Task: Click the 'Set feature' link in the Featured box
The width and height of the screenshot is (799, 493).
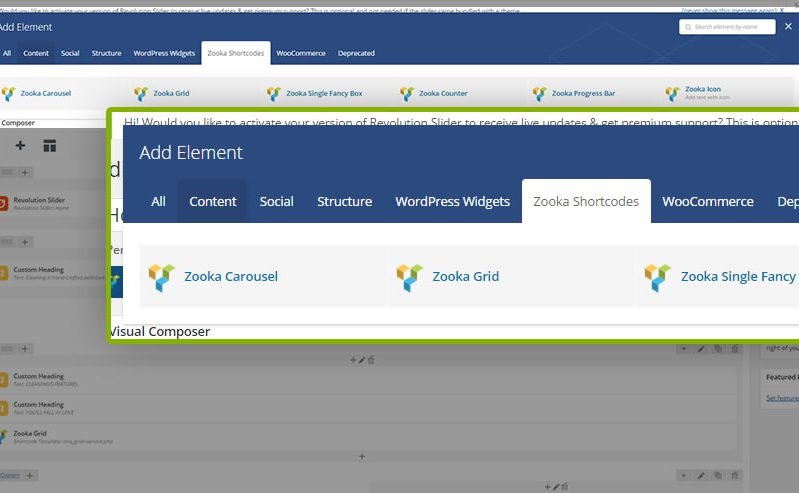Action: 782,398
